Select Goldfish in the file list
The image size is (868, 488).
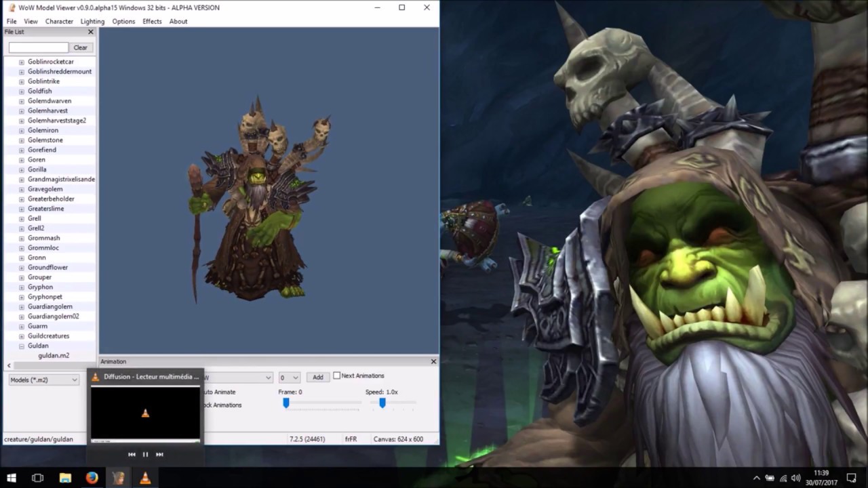39,91
